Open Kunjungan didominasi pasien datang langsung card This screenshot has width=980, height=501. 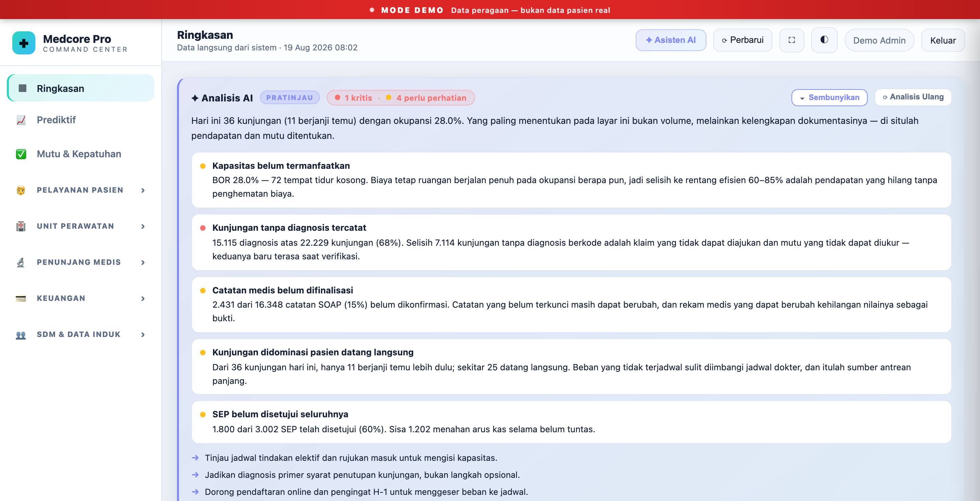point(571,367)
